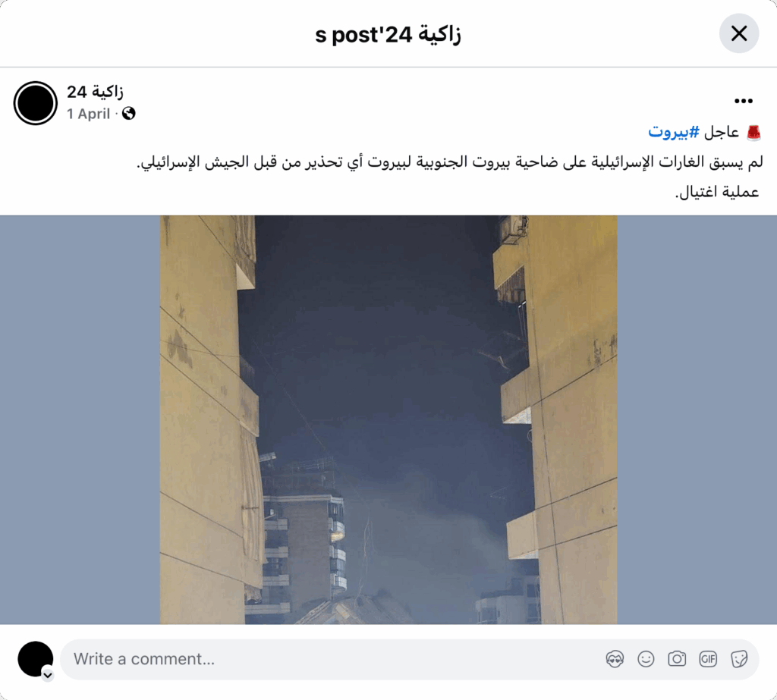The height and width of the screenshot is (700, 777).
Task: Insert an emoji in comment
Action: point(646,659)
